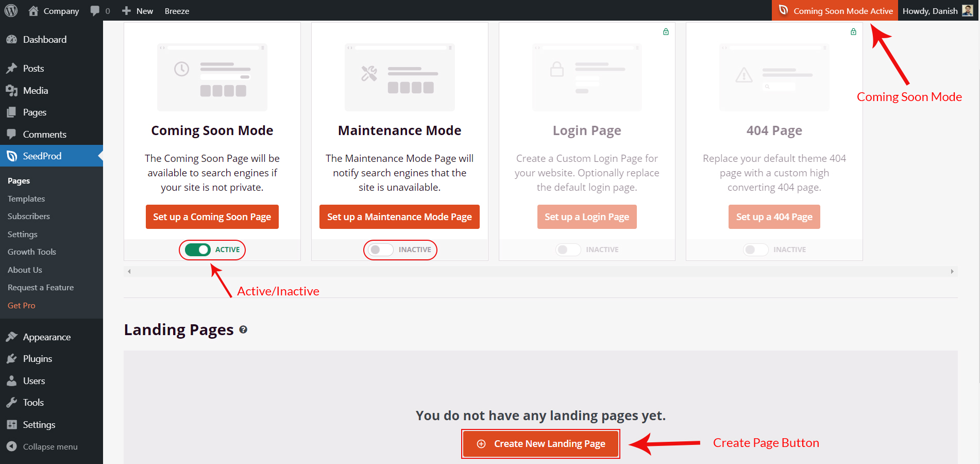Click Set up a Login Page

[x=587, y=217]
